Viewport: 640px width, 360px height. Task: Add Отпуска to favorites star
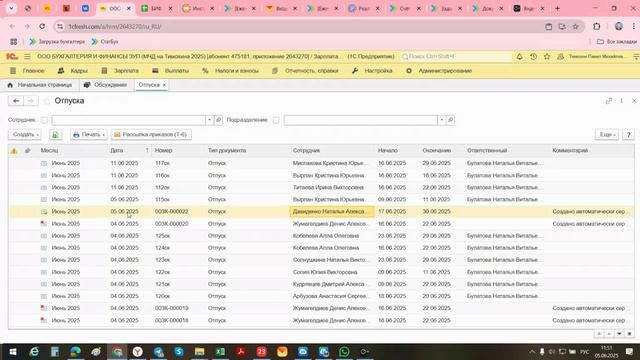pos(47,101)
